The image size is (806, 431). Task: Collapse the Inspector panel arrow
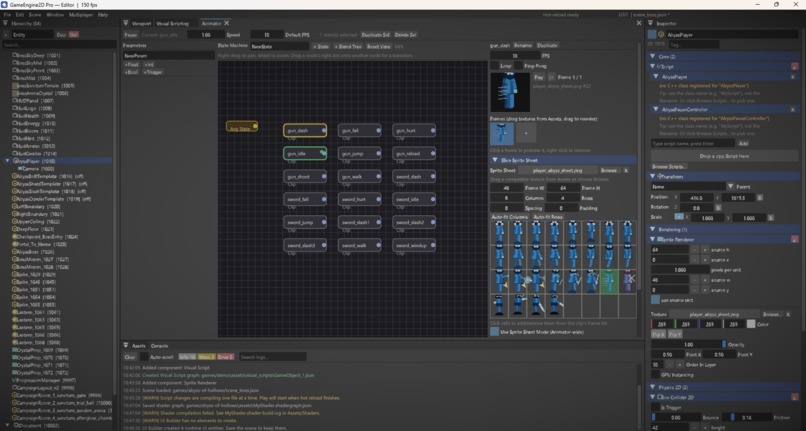point(650,24)
